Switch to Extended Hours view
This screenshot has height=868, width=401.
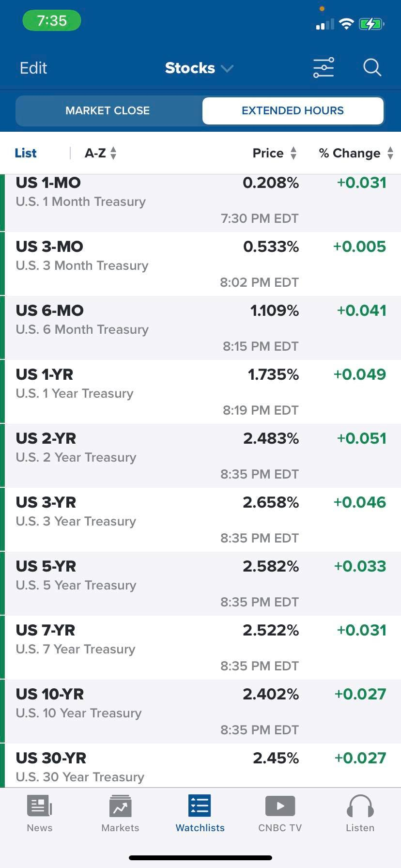(x=293, y=110)
